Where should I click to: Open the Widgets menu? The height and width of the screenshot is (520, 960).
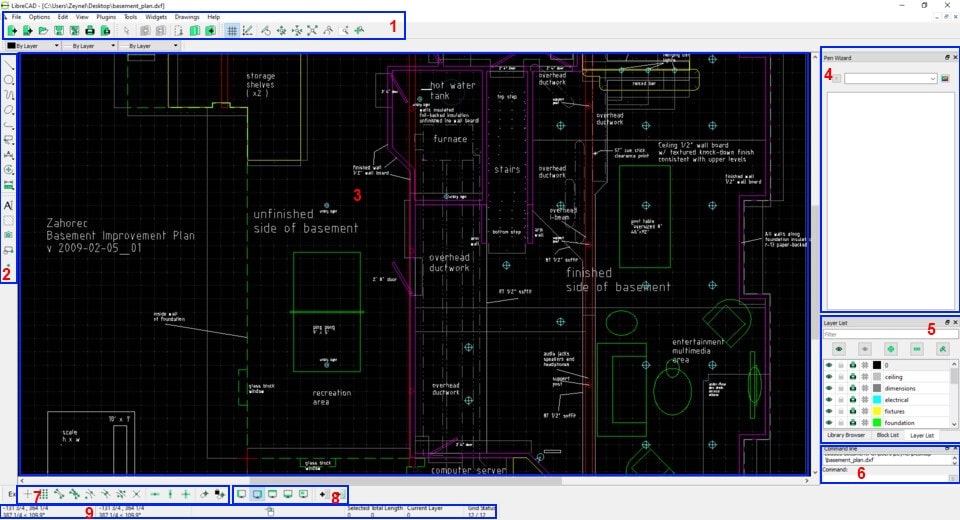pos(156,17)
